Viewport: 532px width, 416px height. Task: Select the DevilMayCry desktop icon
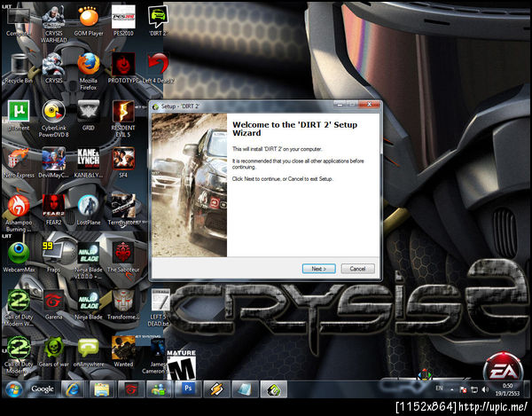tap(53, 163)
